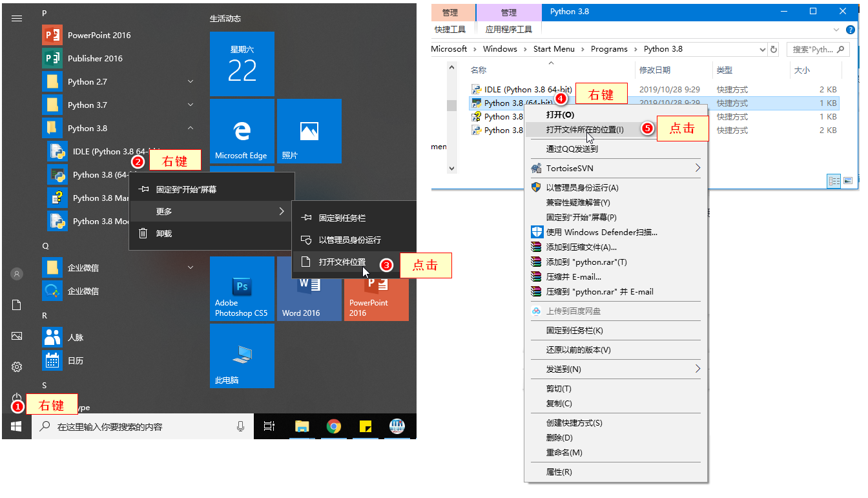Viewport: 868px width, 498px height.
Task: Sort by the 修改日期 column header
Action: point(655,70)
